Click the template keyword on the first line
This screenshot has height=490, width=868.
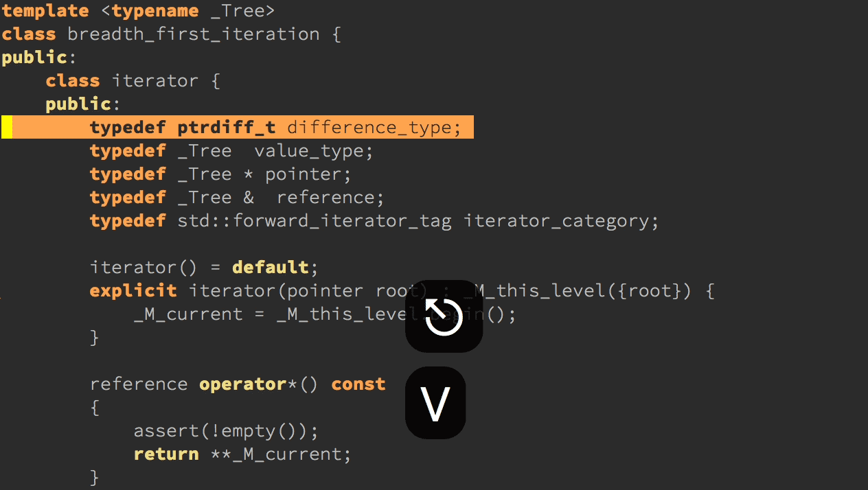pos(45,11)
